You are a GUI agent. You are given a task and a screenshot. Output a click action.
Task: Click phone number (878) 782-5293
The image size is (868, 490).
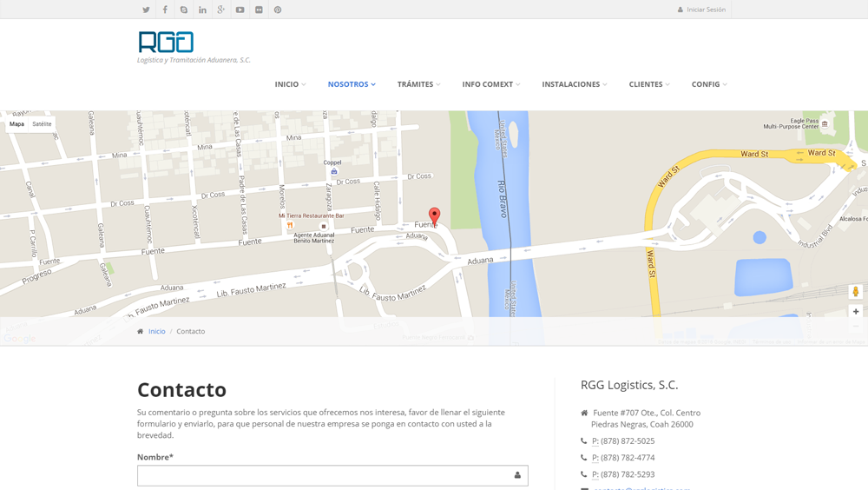coord(628,474)
